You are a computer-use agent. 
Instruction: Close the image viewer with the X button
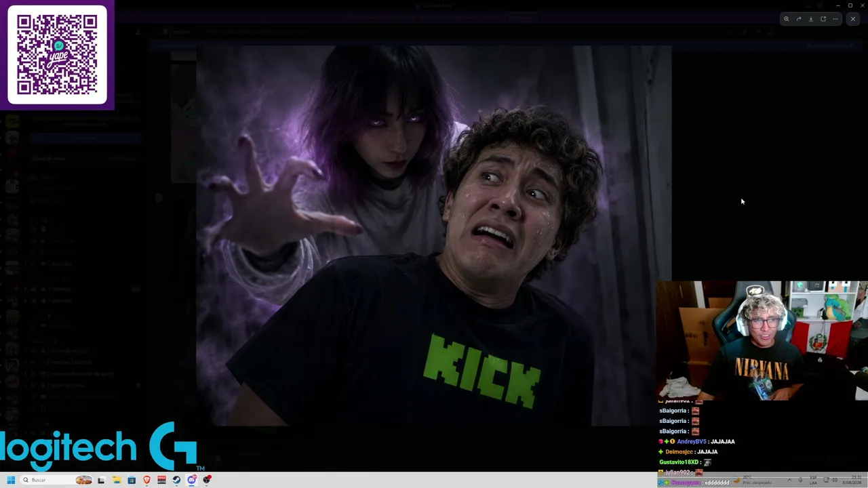(x=853, y=19)
